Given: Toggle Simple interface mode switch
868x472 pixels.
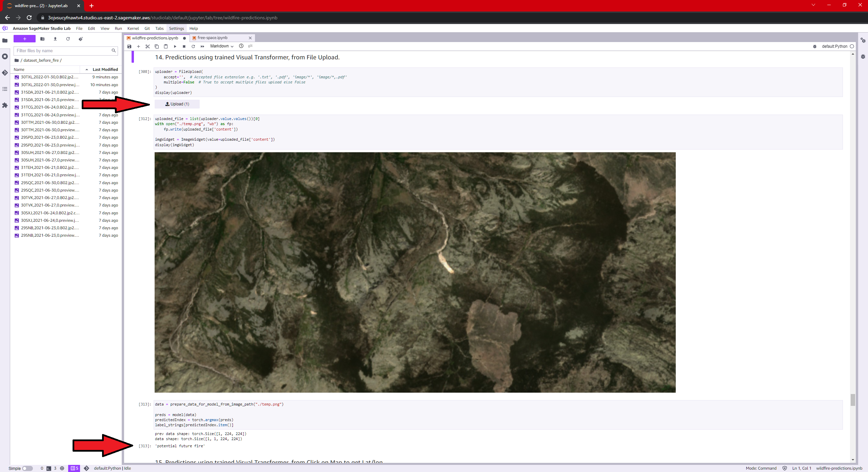Looking at the screenshot, I should (x=27, y=468).
